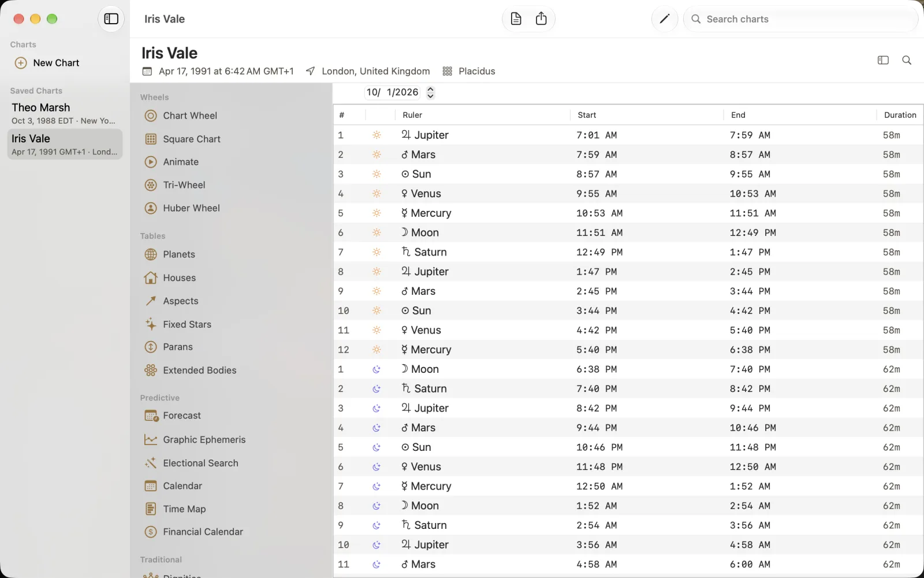
Task: Toggle the inspector panel icon near the header
Action: coord(883,60)
